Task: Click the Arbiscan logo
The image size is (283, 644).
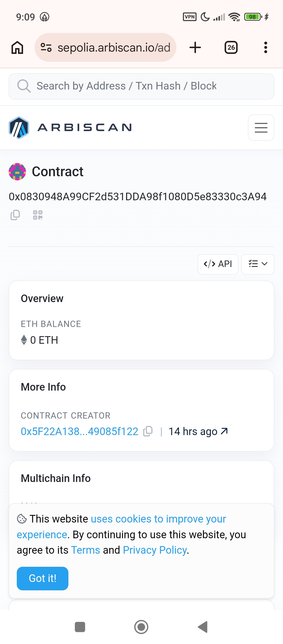Action: (x=70, y=127)
